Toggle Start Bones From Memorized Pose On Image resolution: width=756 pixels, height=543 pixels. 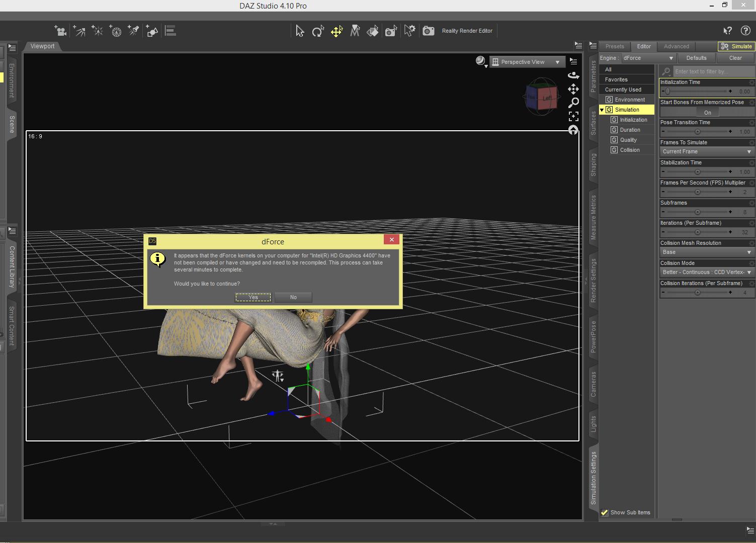(x=707, y=113)
